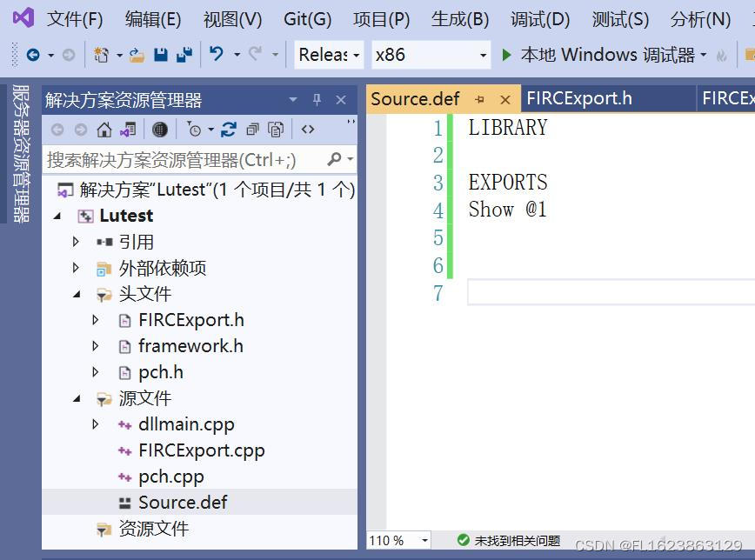The image size is (755, 560).
Task: Click the Home icon in Solution Explorer
Action: coord(104,129)
